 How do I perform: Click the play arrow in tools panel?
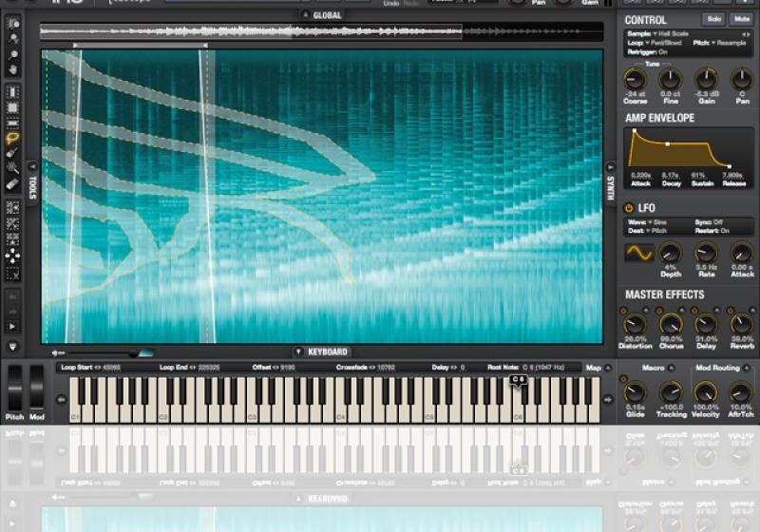(x=13, y=326)
